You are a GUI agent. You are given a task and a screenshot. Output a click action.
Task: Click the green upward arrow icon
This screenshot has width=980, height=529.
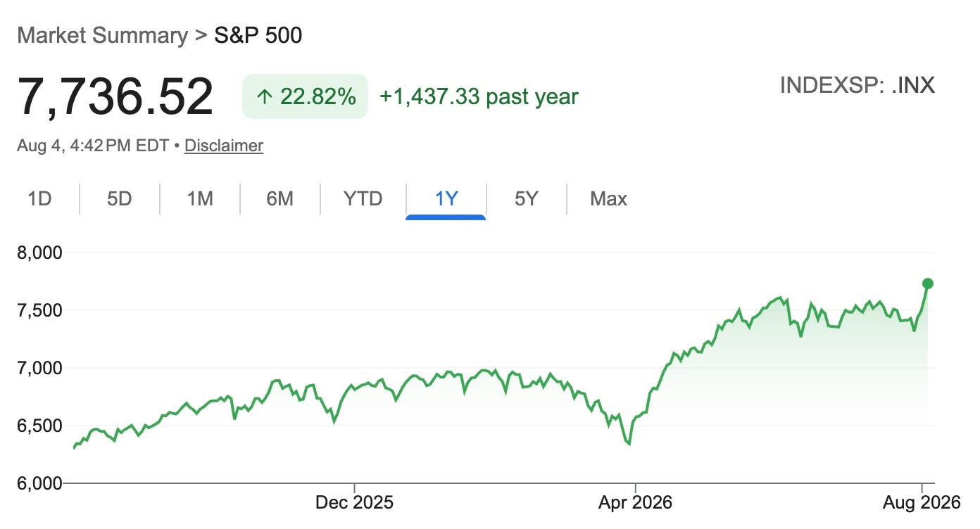(264, 96)
